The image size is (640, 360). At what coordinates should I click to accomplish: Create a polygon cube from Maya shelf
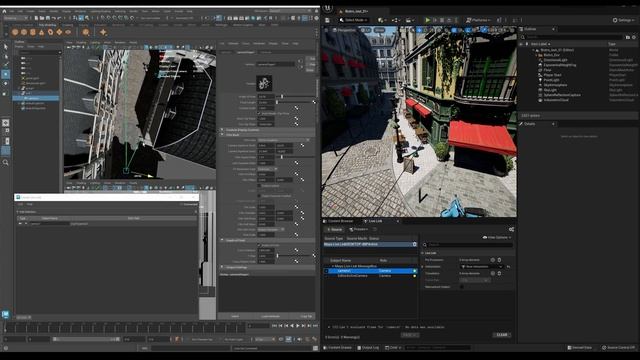tap(24, 32)
